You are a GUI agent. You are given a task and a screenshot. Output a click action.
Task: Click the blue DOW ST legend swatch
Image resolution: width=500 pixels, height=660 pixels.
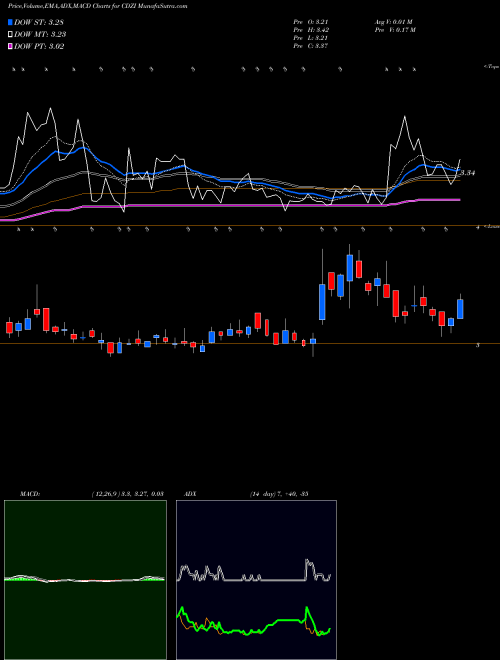10,22
